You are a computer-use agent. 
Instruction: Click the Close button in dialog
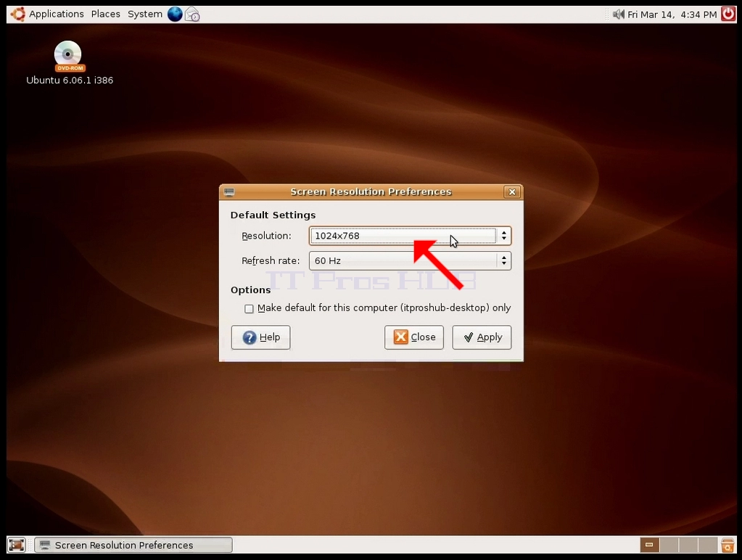pyautogui.click(x=414, y=337)
